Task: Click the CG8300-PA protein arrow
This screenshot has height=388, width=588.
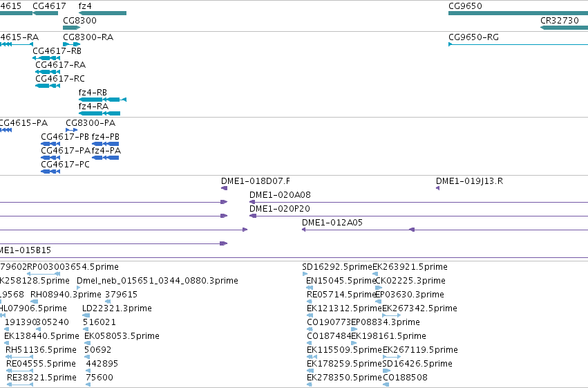Action: point(72,130)
